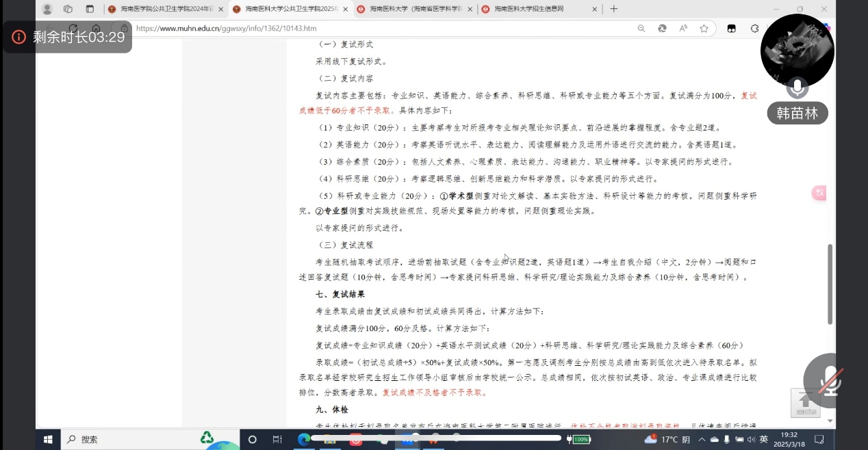Open the tab actions menu icon
Screen dimensions: 868x450
coord(90,9)
